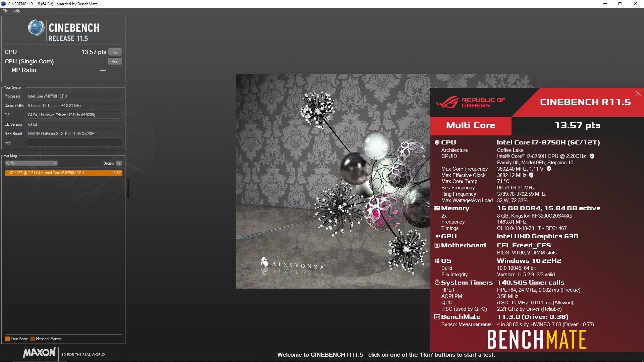Screen dimensions: 644x362
Task: Click the OS field 64 Bit value
Action: coord(74,115)
